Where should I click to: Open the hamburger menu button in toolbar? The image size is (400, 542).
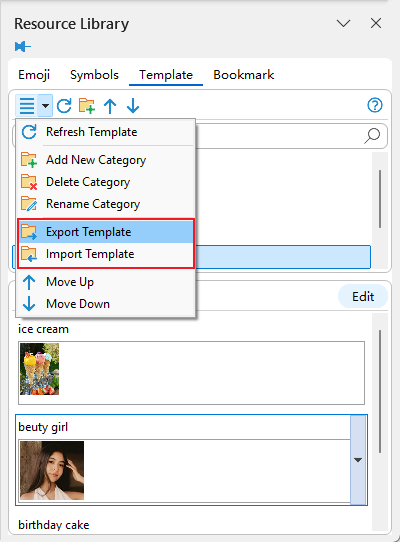click(x=27, y=105)
